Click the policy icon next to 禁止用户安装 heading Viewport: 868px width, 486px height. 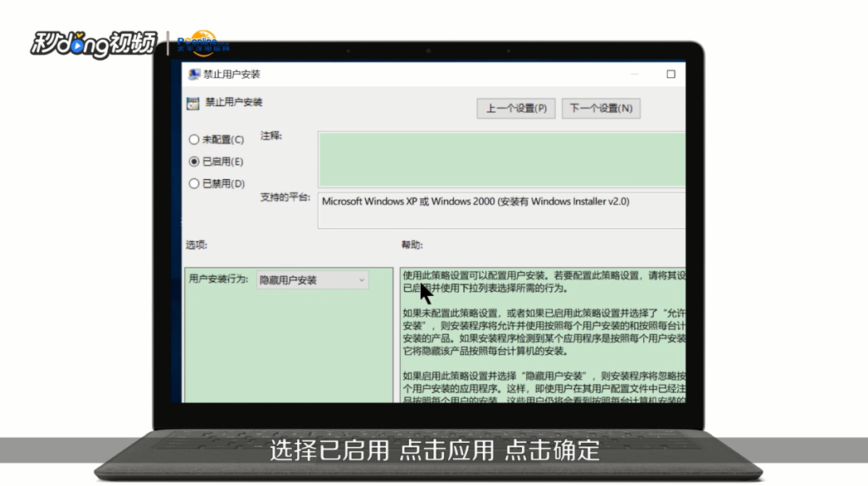[x=193, y=104]
